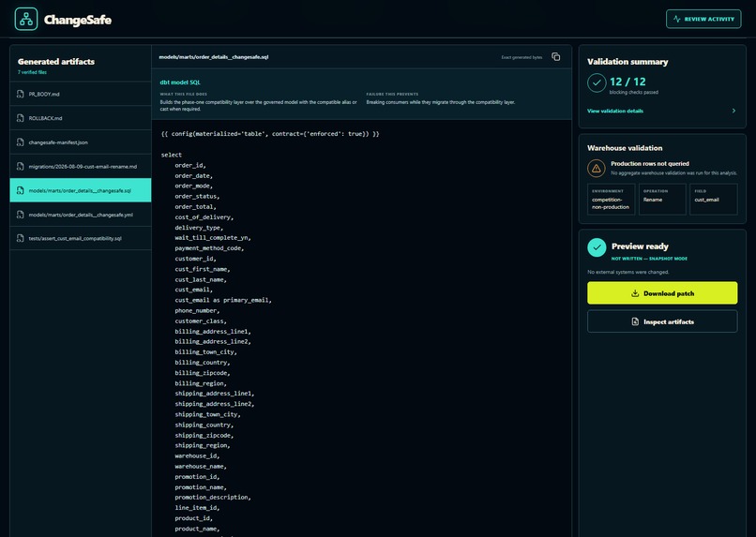
Task: Click file icon beside changesafe-manifest.json
Action: pyautogui.click(x=21, y=142)
